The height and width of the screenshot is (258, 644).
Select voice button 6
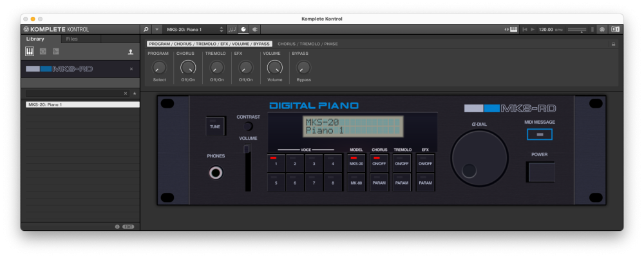click(x=295, y=183)
